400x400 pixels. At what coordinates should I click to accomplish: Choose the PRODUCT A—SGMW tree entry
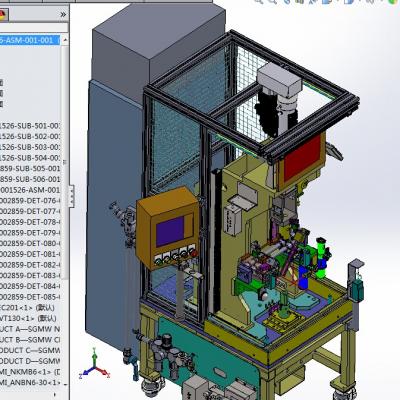click(30, 329)
